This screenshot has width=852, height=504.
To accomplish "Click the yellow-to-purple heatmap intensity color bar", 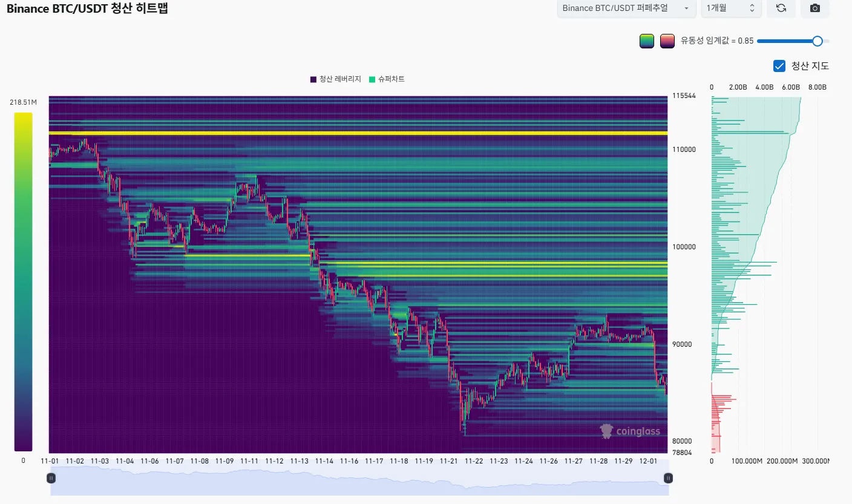I will click(23, 281).
